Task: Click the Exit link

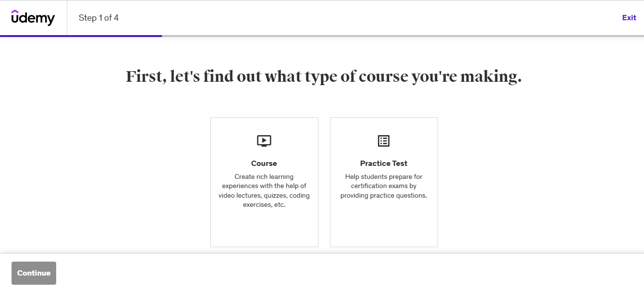Action: [629, 17]
